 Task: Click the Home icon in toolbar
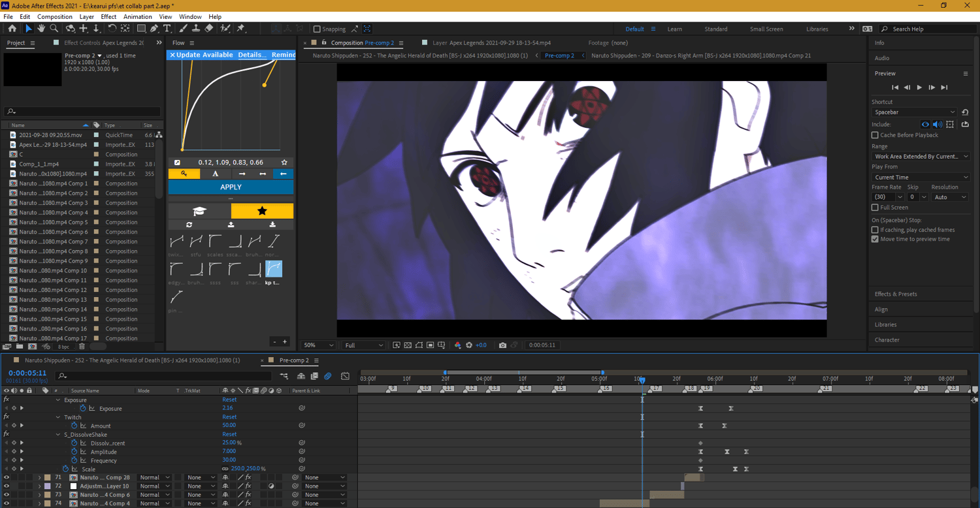[12, 29]
